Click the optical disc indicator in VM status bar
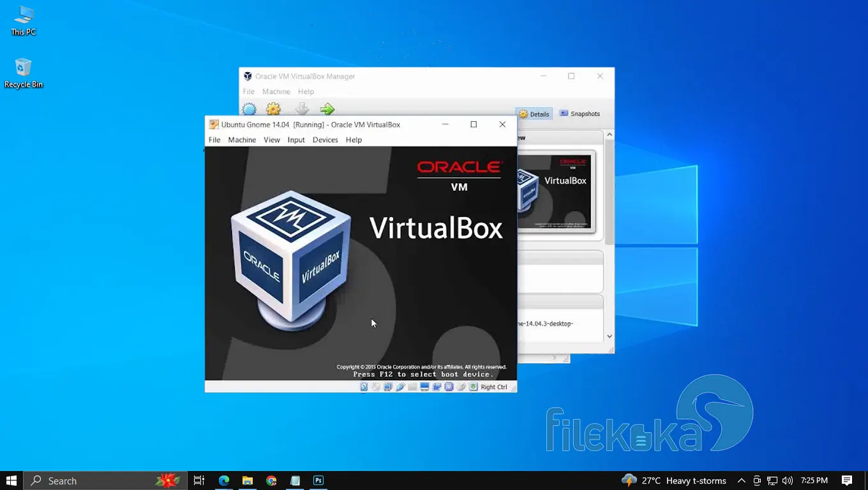868x490 pixels. (376, 387)
